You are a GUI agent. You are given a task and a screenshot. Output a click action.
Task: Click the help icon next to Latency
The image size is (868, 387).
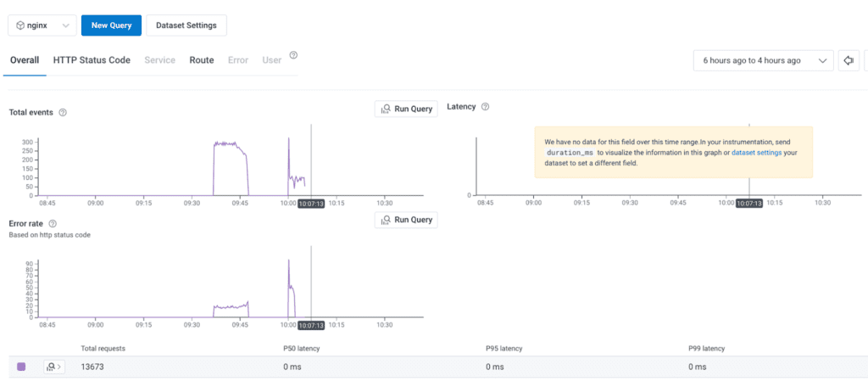click(485, 107)
